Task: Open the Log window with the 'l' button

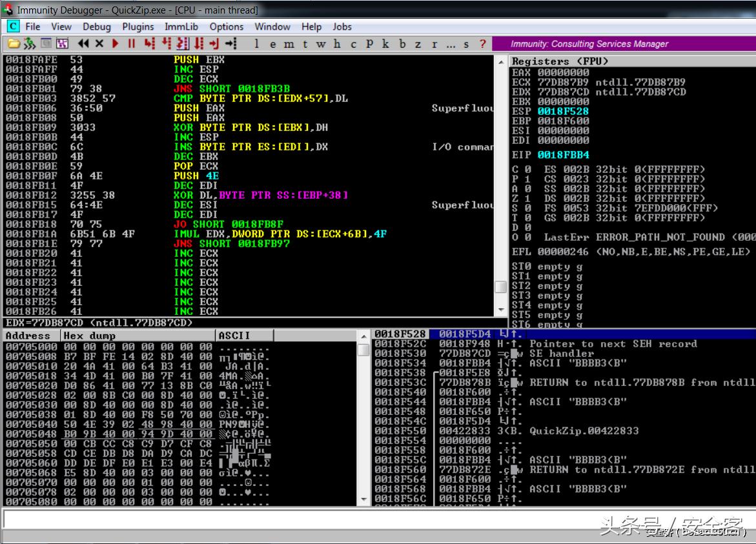Action: tap(256, 43)
